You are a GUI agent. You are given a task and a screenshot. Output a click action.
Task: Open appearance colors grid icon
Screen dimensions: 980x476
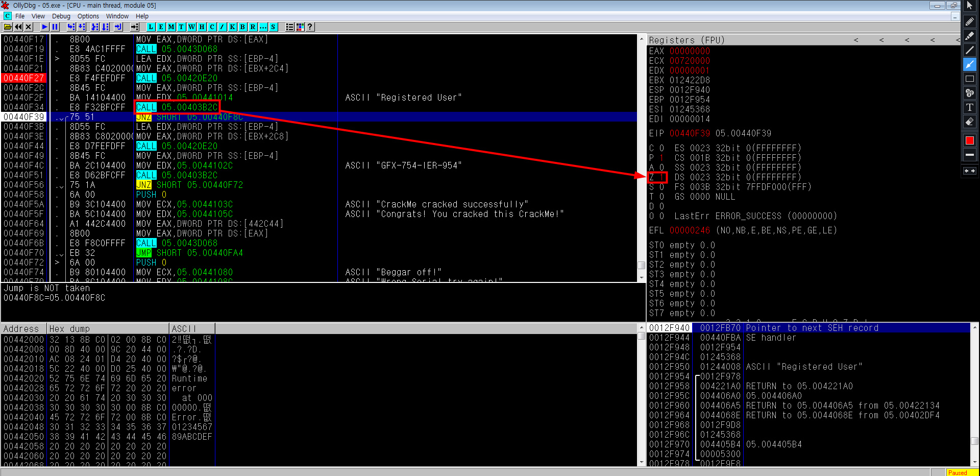[300, 27]
